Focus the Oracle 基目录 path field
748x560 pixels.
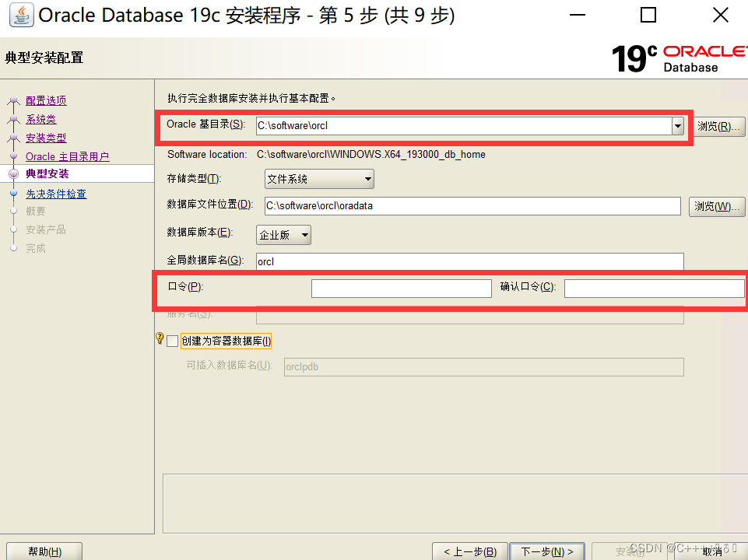pyautogui.click(x=464, y=126)
